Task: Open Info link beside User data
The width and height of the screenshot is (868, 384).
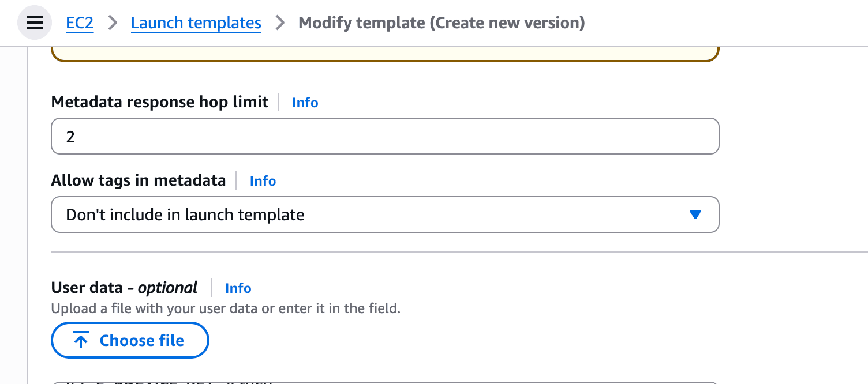Action: [x=238, y=288]
